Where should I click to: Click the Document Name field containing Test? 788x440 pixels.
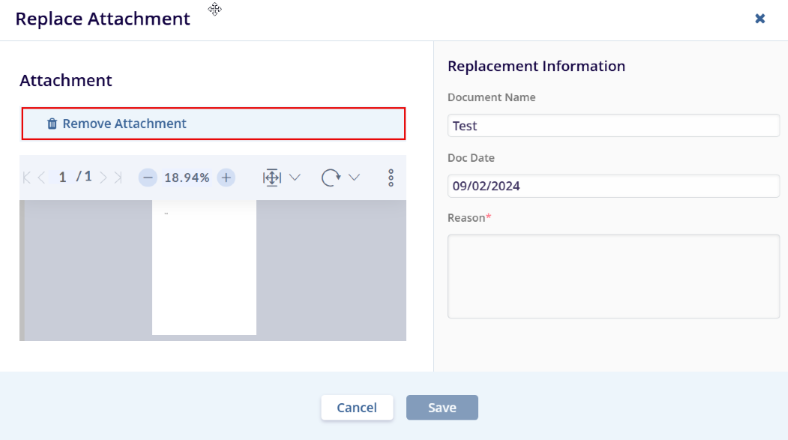tap(613, 126)
